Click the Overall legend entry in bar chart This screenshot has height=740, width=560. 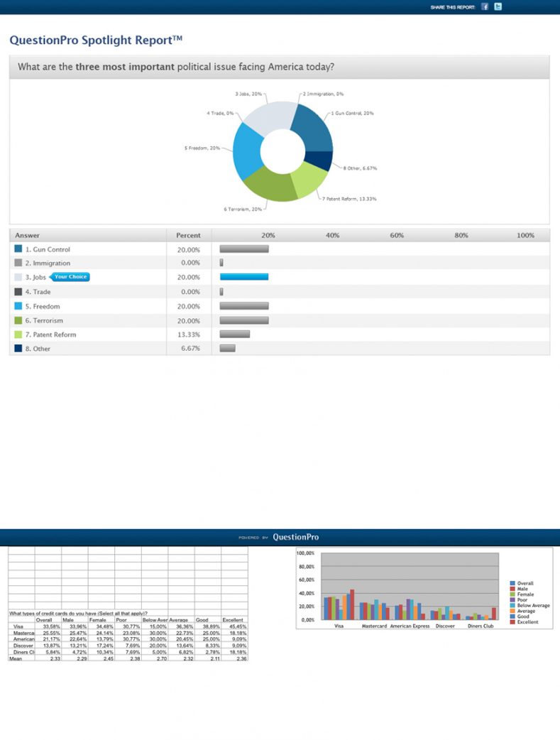[x=525, y=583]
